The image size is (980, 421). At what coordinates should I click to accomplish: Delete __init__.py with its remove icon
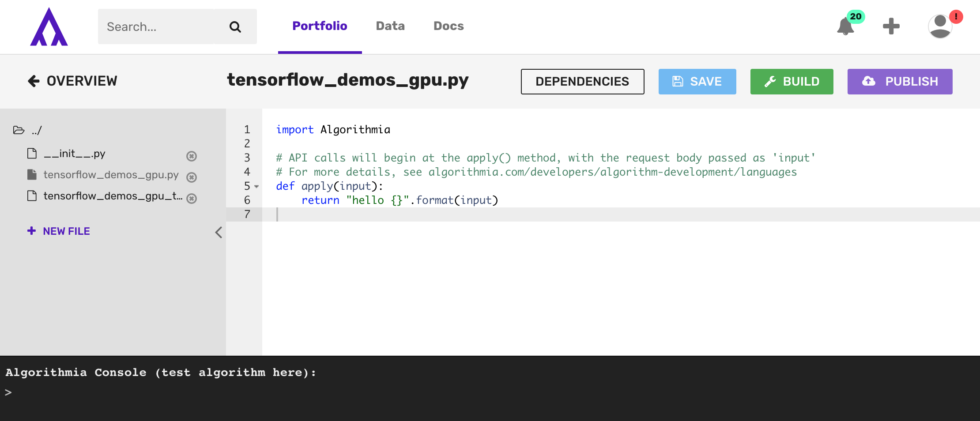pos(191,156)
